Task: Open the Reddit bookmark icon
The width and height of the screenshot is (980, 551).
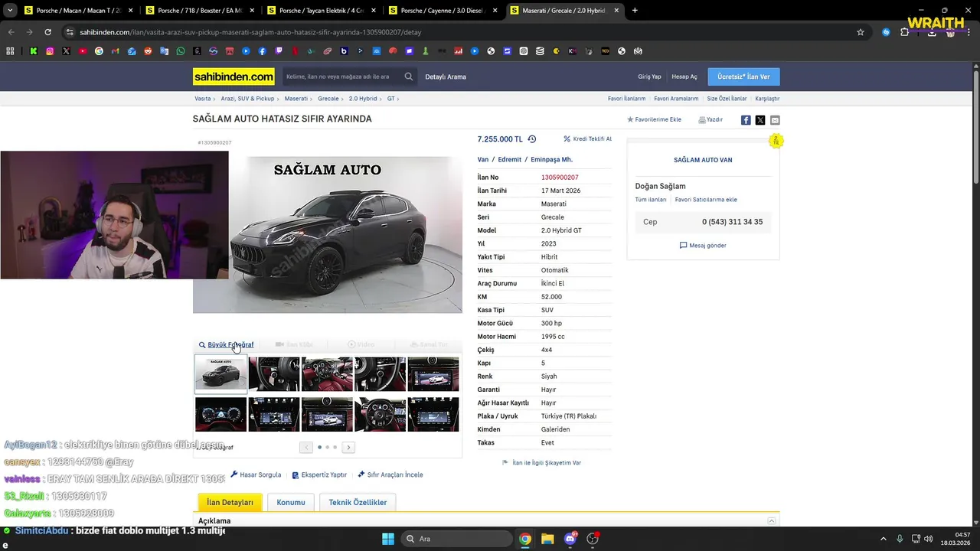Action: [148, 51]
